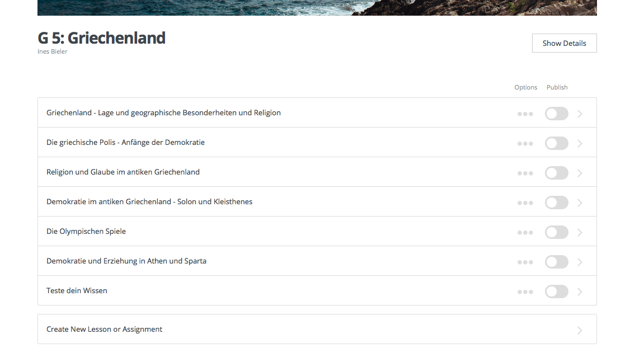The width and height of the screenshot is (644, 362).
Task: Create New Lesson or Assignment
Action: 105,330
